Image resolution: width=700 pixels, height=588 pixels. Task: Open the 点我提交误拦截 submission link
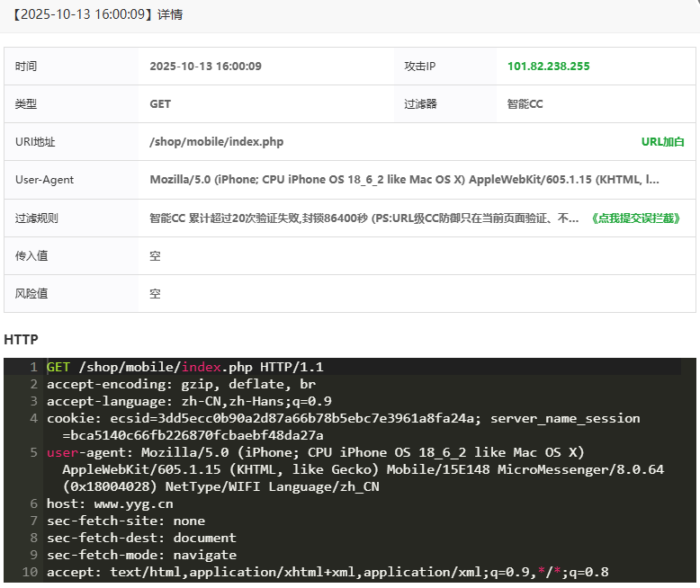click(637, 218)
